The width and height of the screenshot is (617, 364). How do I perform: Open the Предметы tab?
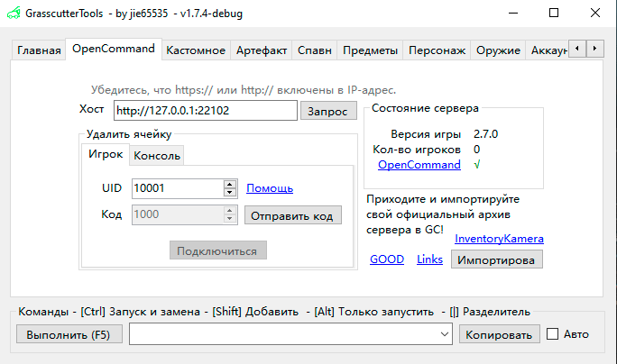(x=371, y=50)
